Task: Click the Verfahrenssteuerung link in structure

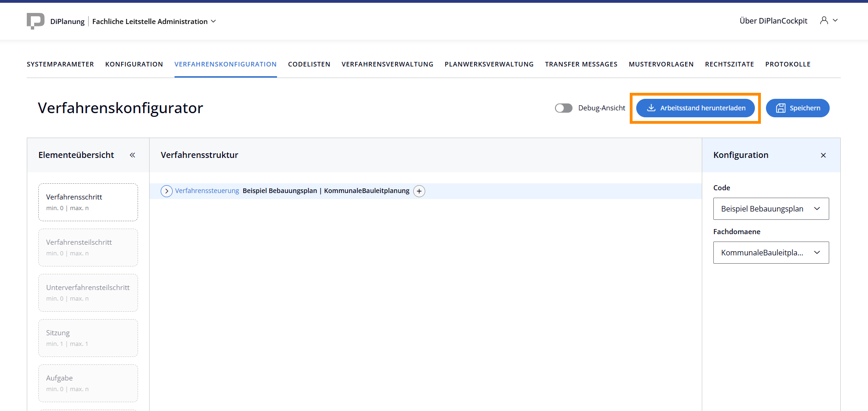Action: tap(207, 191)
